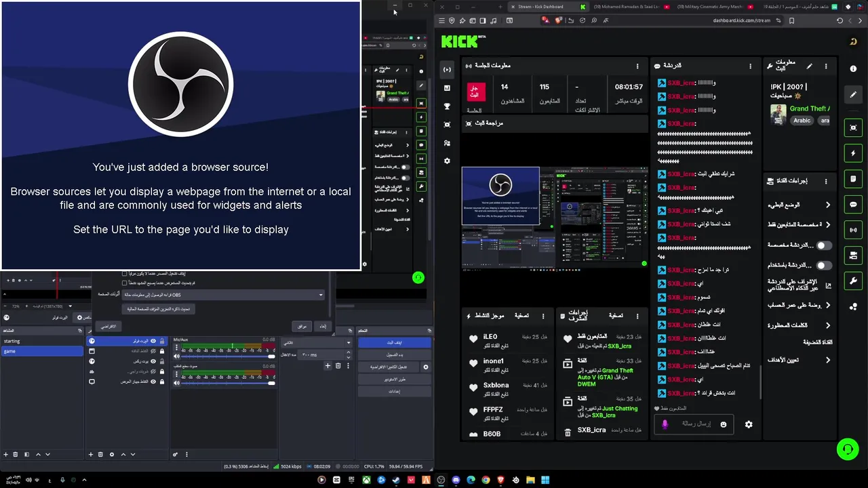Open page permissions dropdown in browser source dialog

tap(224, 295)
